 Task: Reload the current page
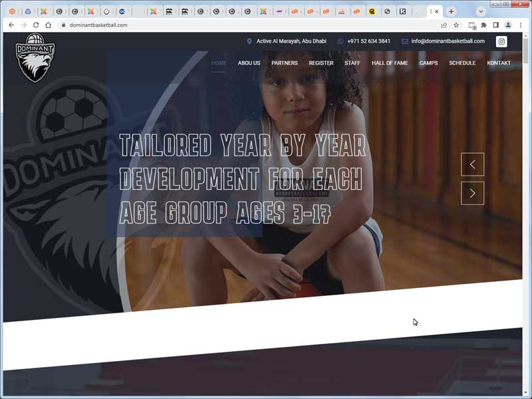[x=36, y=25]
